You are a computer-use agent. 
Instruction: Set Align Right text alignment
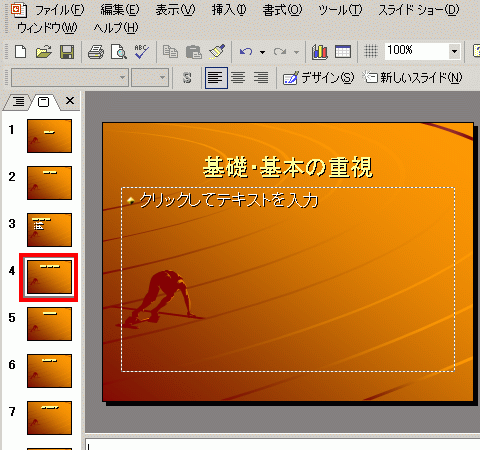pos(261,78)
